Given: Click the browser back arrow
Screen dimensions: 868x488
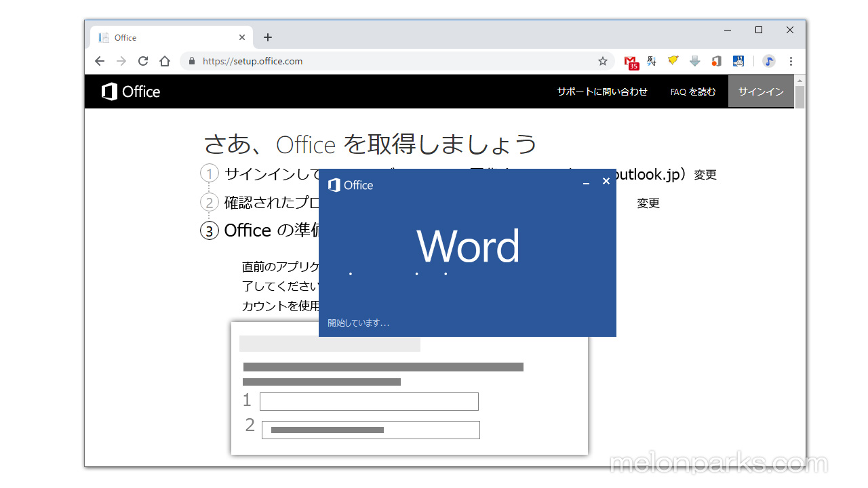Looking at the screenshot, I should 100,61.
